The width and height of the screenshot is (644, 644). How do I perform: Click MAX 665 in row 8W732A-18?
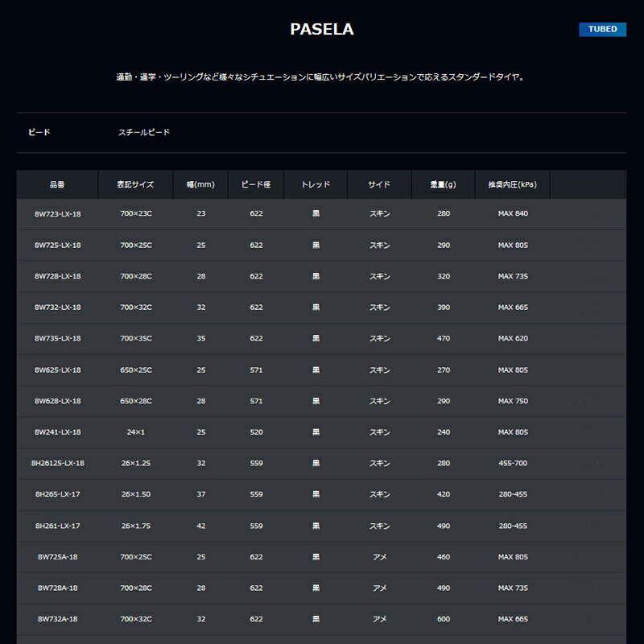point(513,619)
